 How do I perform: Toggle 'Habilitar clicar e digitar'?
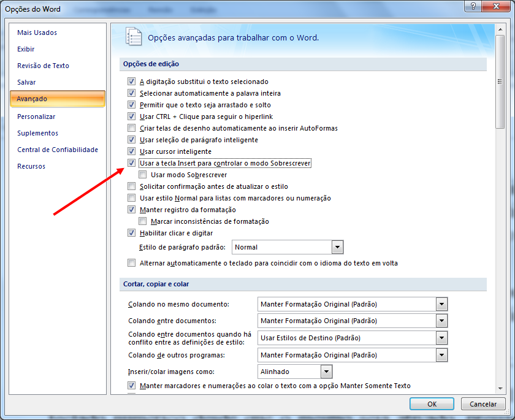point(131,233)
